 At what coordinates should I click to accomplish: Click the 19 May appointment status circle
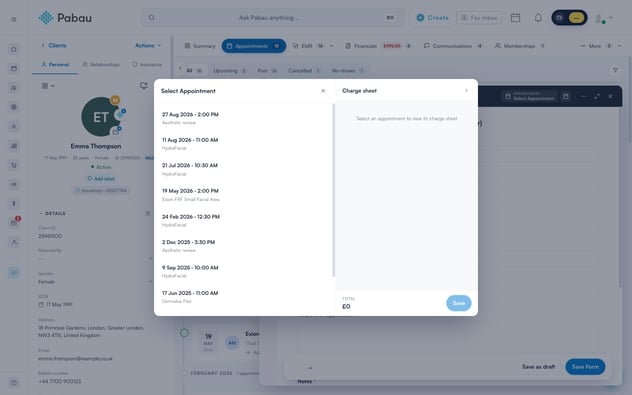click(x=184, y=333)
